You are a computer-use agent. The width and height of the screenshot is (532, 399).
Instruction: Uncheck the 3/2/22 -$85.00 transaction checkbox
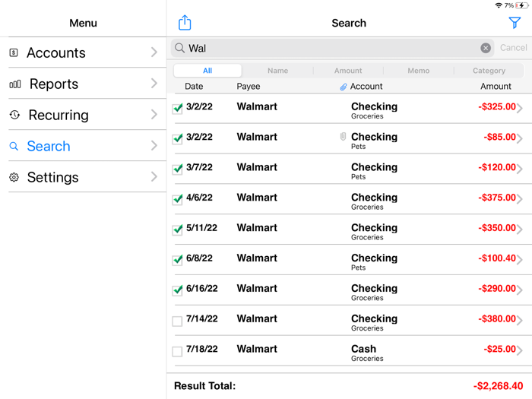click(x=177, y=139)
